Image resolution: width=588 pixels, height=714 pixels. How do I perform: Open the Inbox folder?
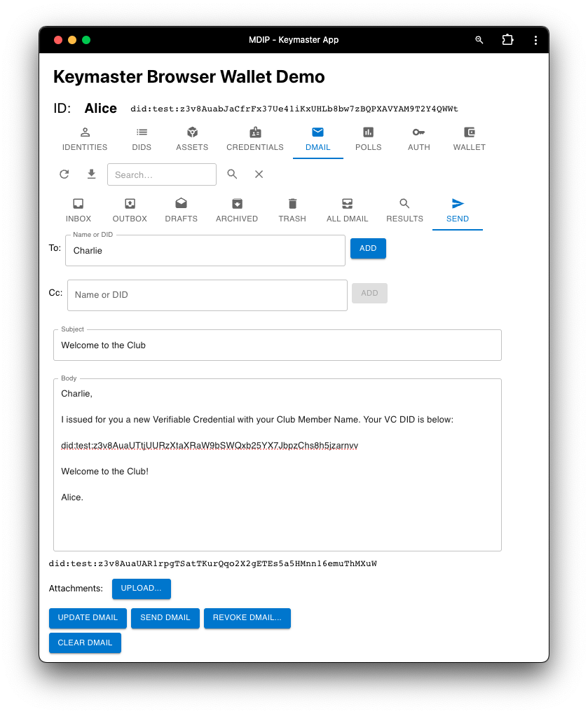(78, 210)
